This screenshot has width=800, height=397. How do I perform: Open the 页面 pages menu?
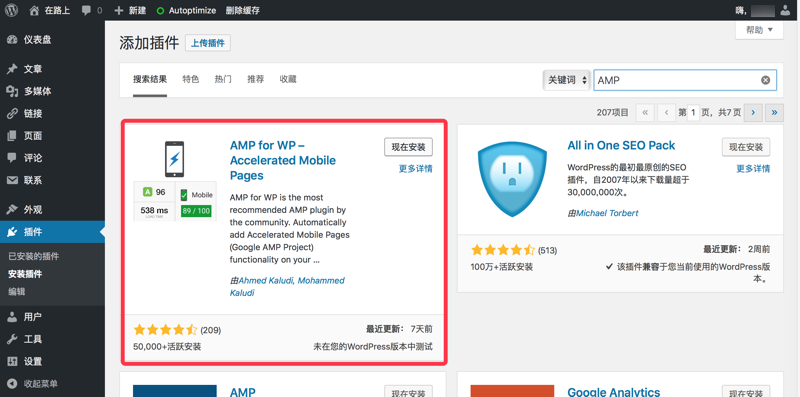(52, 136)
